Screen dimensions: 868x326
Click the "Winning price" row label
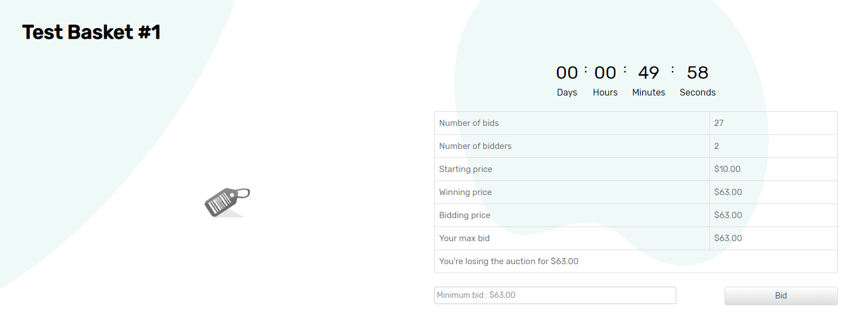465,192
